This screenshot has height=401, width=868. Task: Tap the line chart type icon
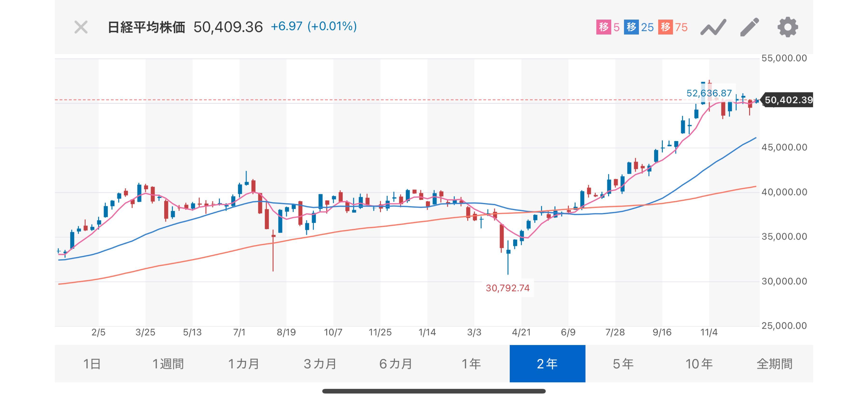[x=713, y=27]
